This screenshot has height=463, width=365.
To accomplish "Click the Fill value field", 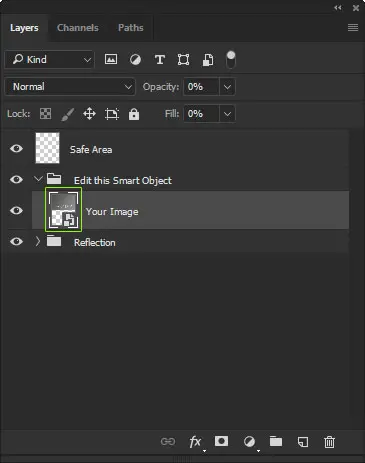I will (201, 114).
